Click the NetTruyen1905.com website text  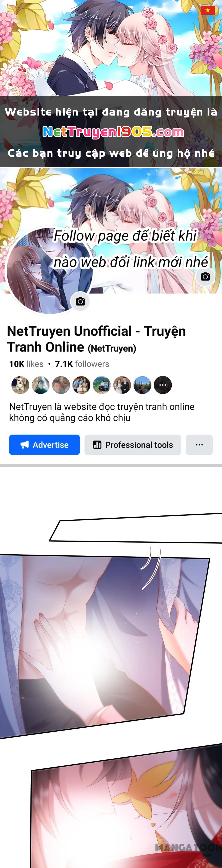pos(113,132)
